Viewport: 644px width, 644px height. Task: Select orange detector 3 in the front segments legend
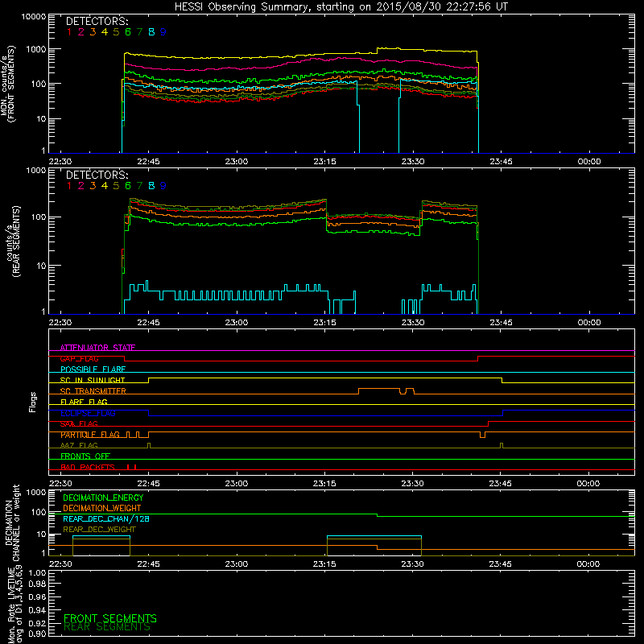click(x=93, y=32)
